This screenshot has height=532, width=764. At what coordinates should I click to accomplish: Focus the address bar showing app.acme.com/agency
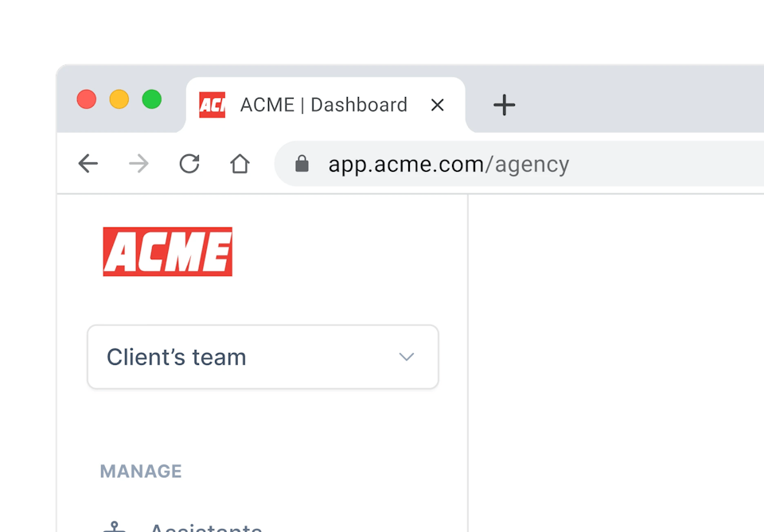click(x=519, y=164)
